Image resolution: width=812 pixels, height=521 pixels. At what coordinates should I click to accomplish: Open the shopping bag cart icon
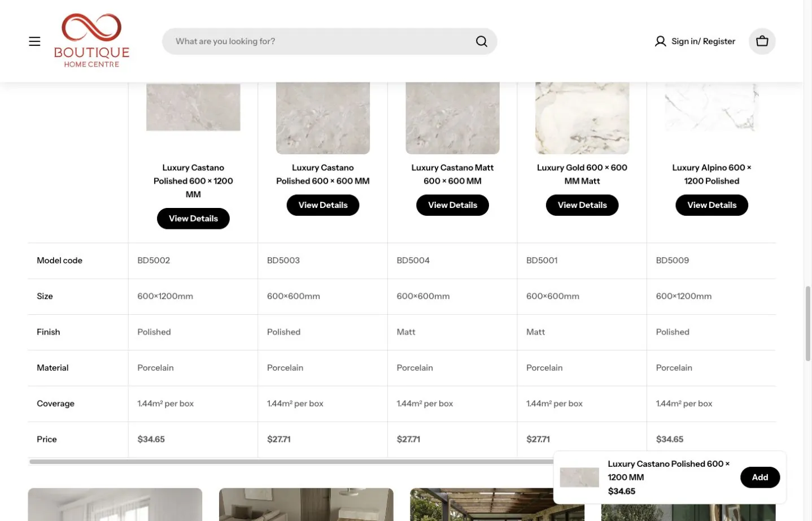click(x=762, y=41)
